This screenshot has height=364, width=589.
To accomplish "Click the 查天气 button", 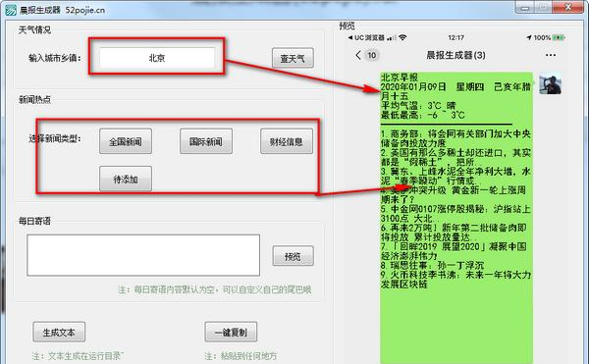I will 293,58.
